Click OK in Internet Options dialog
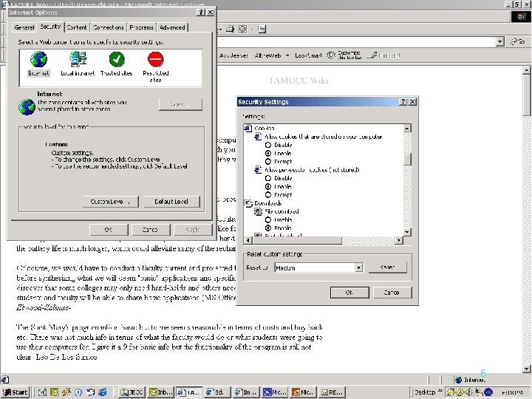Viewport: 532px width, 399px height. point(109,230)
